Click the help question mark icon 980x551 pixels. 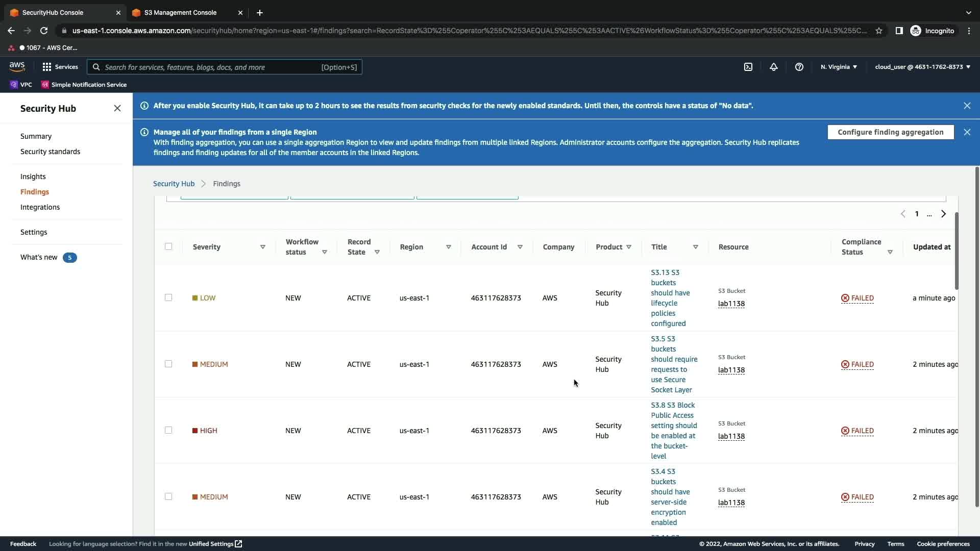[799, 67]
